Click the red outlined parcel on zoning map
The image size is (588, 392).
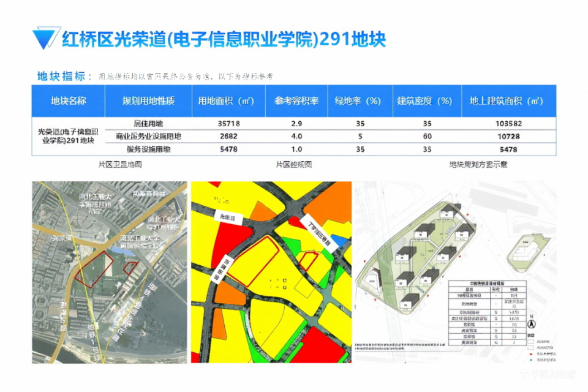click(253, 261)
